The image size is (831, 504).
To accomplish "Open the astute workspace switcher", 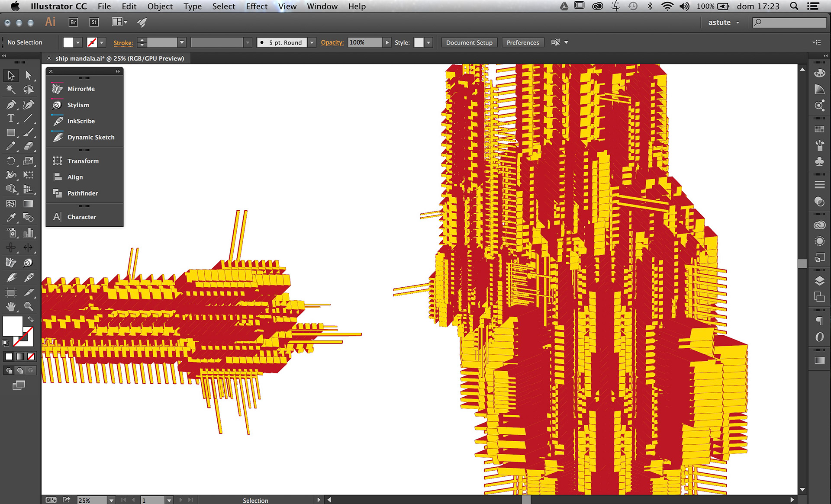I will pos(723,22).
